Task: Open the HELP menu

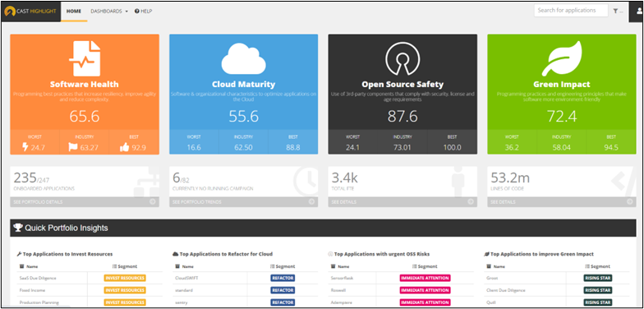Action: [143, 12]
